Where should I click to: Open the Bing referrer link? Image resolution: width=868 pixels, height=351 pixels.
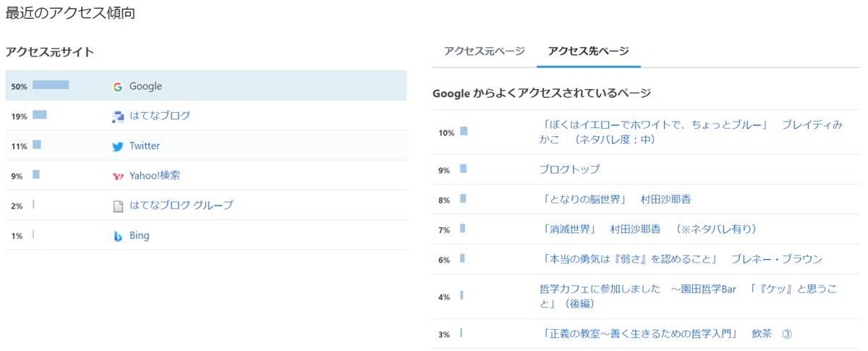140,235
